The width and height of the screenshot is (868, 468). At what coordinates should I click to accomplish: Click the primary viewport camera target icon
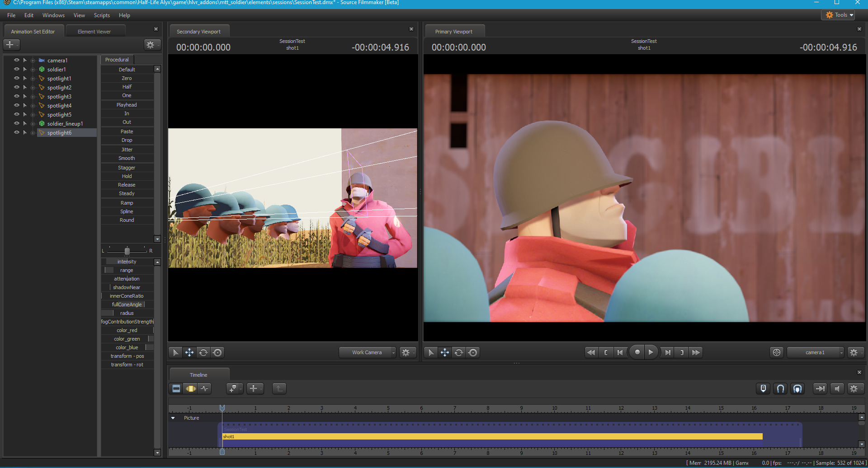(777, 352)
